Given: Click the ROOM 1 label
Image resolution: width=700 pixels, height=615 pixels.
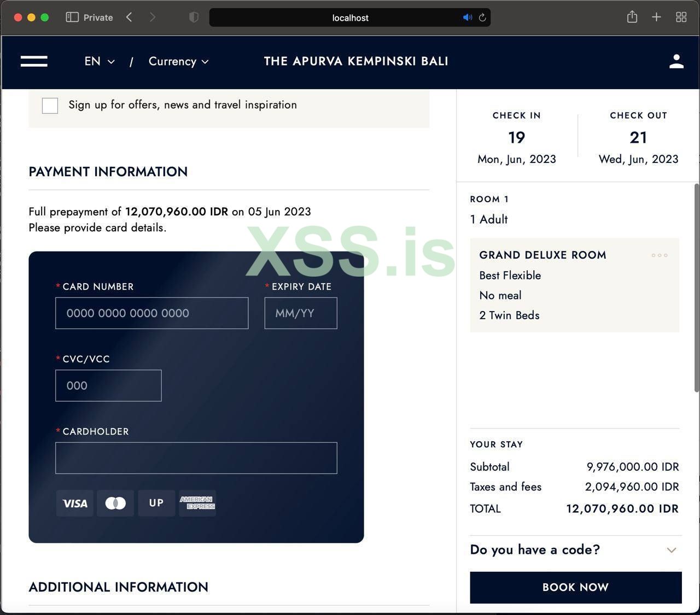Looking at the screenshot, I should point(489,200).
